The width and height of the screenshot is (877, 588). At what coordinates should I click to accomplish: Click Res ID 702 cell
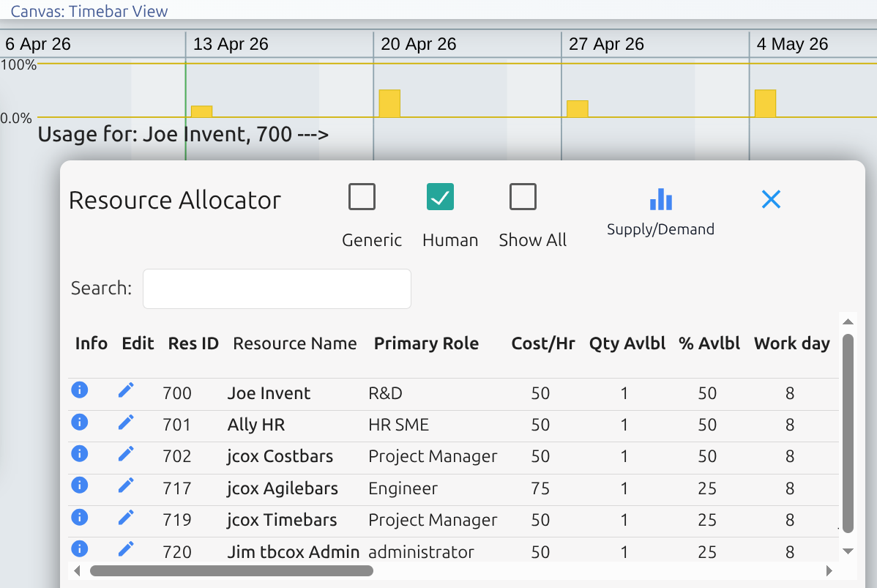point(176,456)
